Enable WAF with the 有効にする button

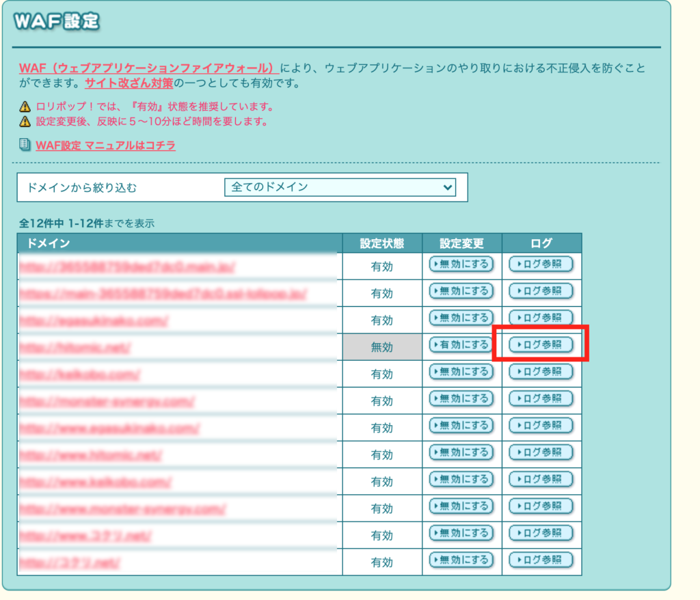click(461, 345)
